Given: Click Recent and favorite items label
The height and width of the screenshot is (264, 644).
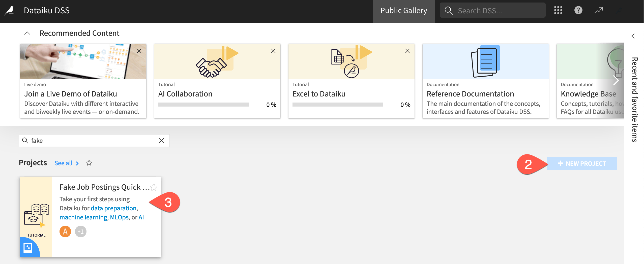Looking at the screenshot, I should click(x=634, y=100).
